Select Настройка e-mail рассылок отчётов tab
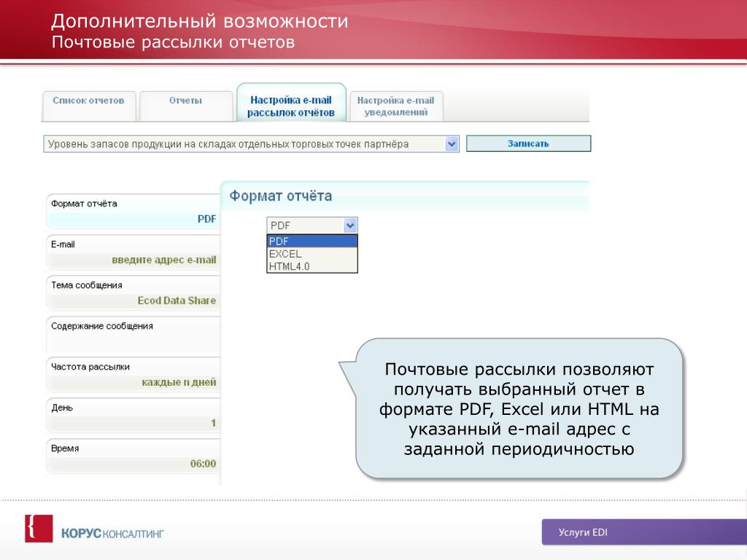Screen dimensions: 747x560 pos(291,103)
